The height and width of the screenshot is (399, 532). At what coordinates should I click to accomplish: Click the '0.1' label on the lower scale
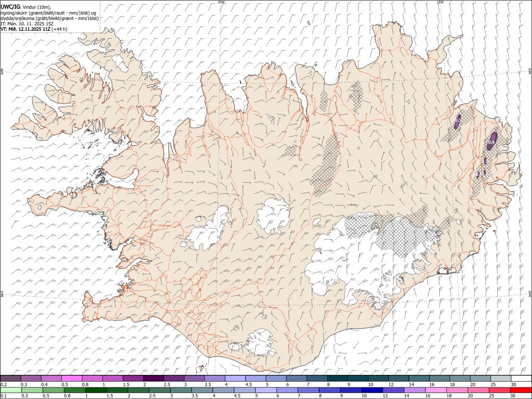point(4,396)
